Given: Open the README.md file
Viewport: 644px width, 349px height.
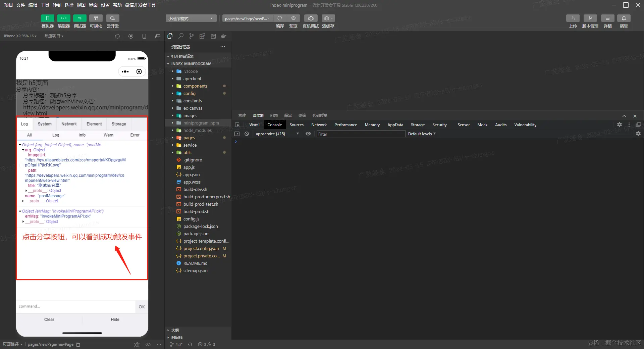Looking at the screenshot, I should coord(195,263).
